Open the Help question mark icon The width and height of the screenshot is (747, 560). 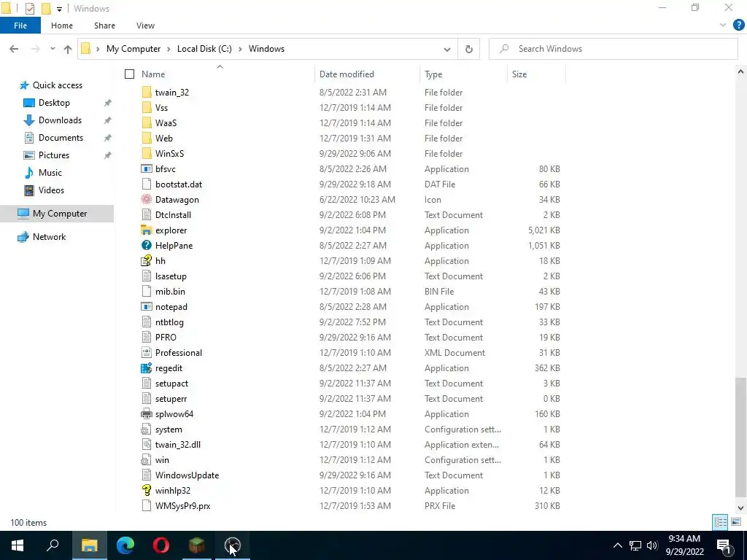738,26
